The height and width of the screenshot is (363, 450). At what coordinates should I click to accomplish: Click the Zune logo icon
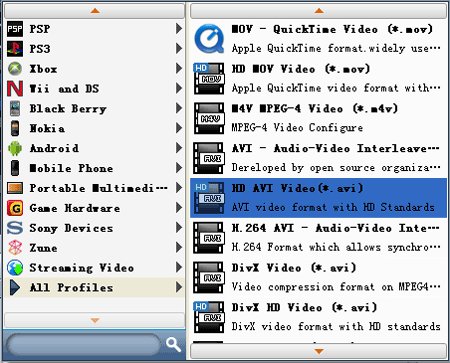tap(15, 248)
